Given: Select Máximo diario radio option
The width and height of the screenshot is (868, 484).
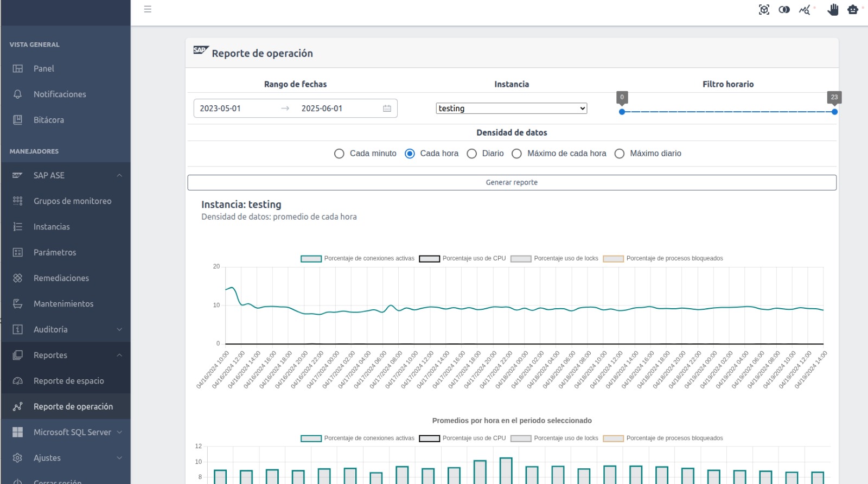Looking at the screenshot, I should pyautogui.click(x=620, y=154).
